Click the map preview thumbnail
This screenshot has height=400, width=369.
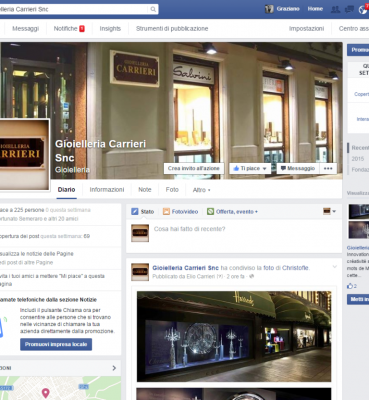click(x=60, y=388)
